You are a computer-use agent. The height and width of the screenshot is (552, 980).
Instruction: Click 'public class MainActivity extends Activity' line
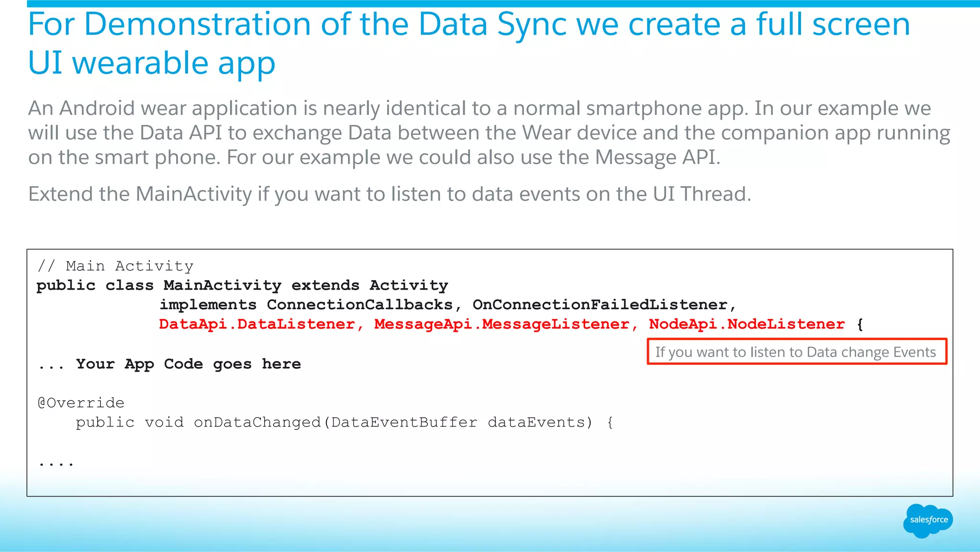[242, 285]
